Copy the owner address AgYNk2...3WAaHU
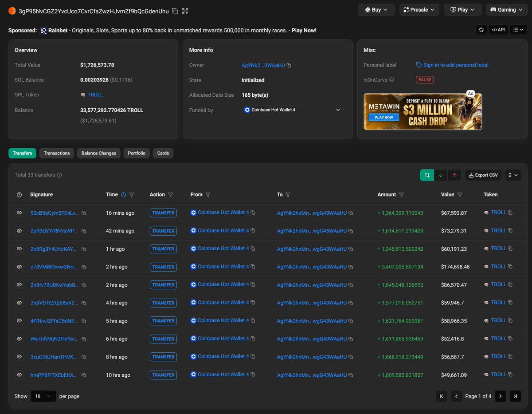532x414 pixels. point(289,65)
